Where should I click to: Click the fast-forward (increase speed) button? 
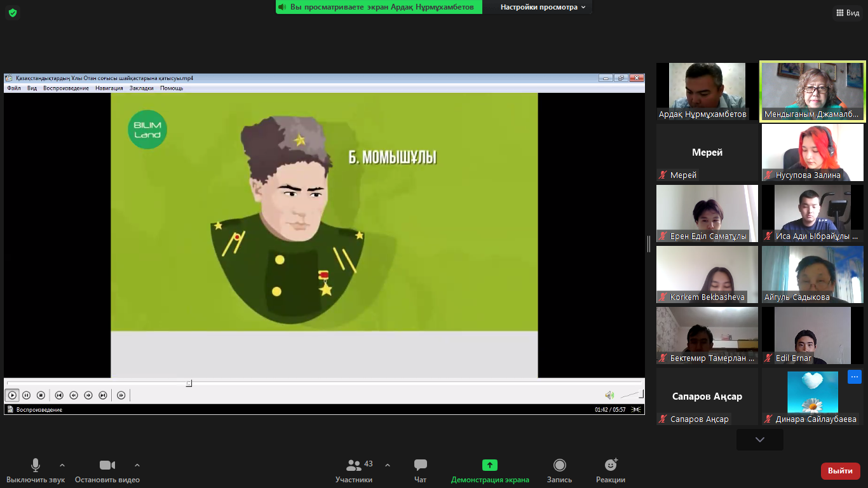pos(88,395)
